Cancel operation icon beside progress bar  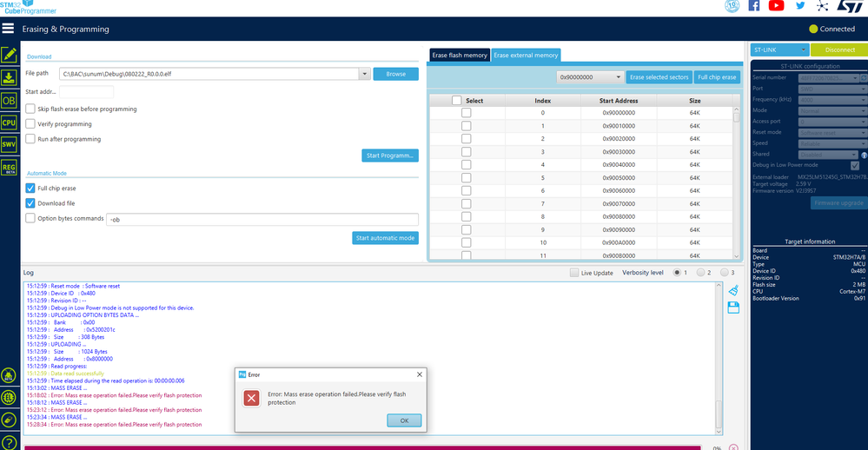point(733,447)
